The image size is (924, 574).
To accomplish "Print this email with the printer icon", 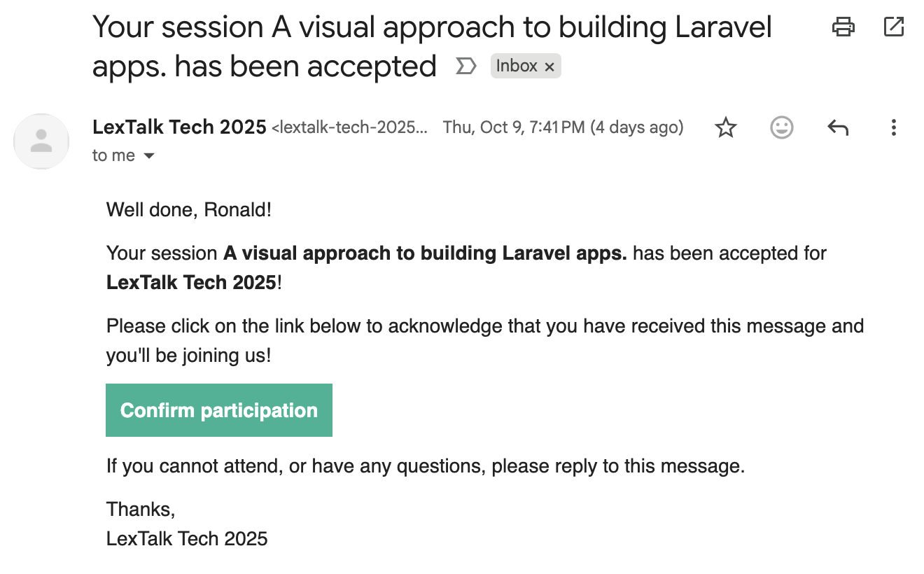I will (x=843, y=27).
